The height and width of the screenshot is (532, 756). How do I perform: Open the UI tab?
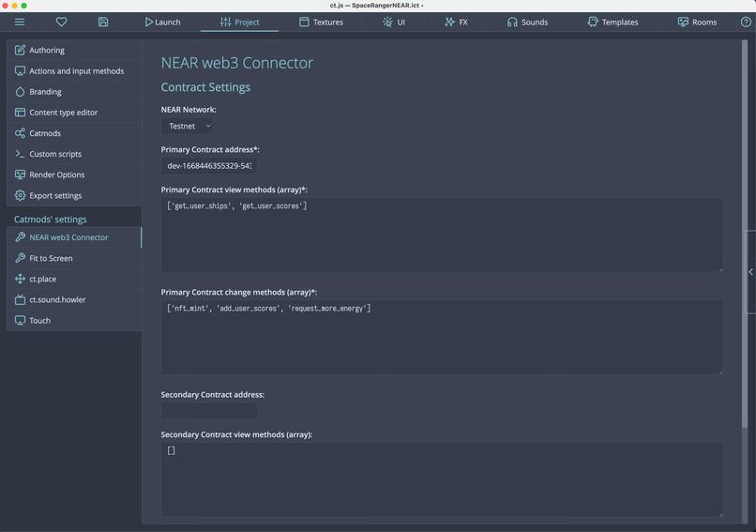[x=394, y=22]
